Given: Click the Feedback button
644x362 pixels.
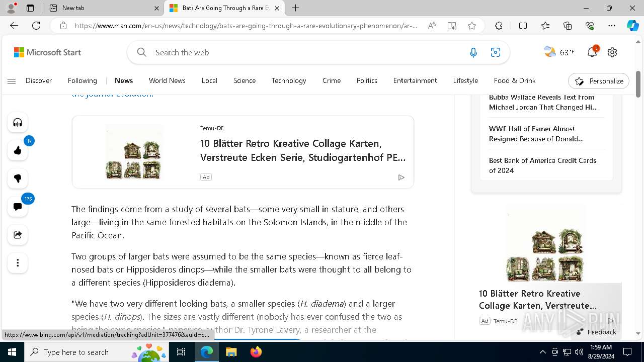Looking at the screenshot, I should (x=596, y=332).
